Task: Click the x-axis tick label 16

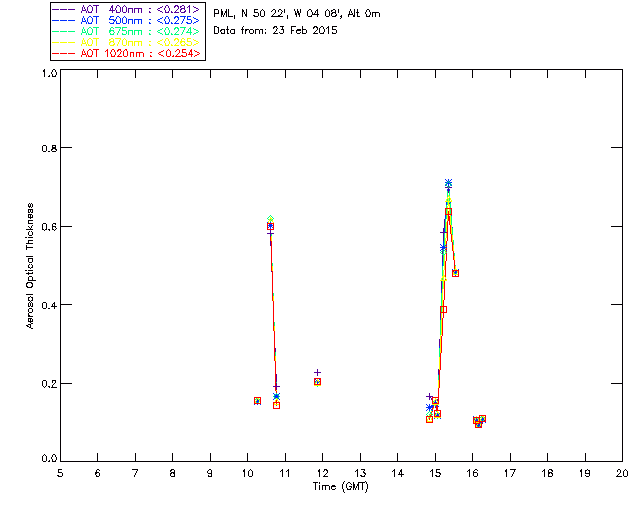Action: (x=473, y=473)
